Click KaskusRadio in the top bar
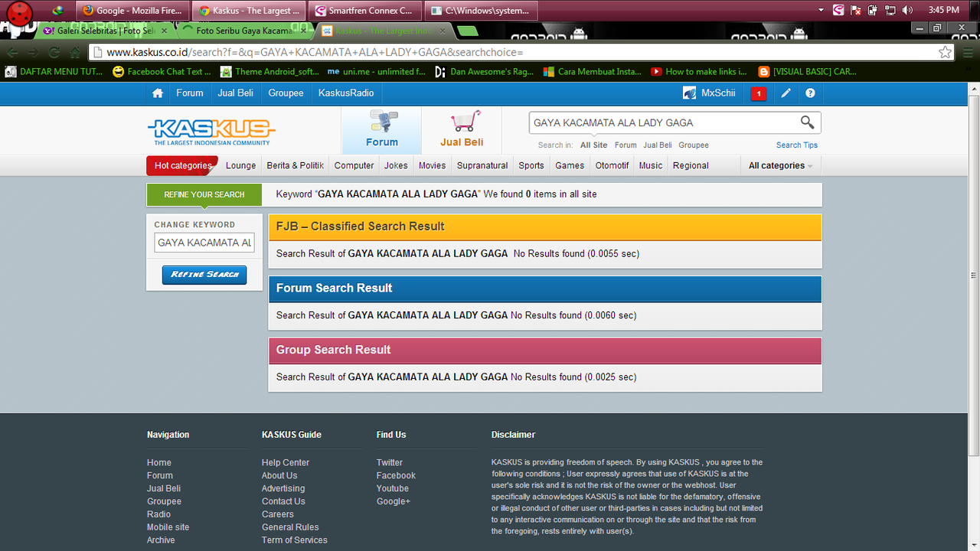Image resolution: width=980 pixels, height=551 pixels. pyautogui.click(x=346, y=93)
